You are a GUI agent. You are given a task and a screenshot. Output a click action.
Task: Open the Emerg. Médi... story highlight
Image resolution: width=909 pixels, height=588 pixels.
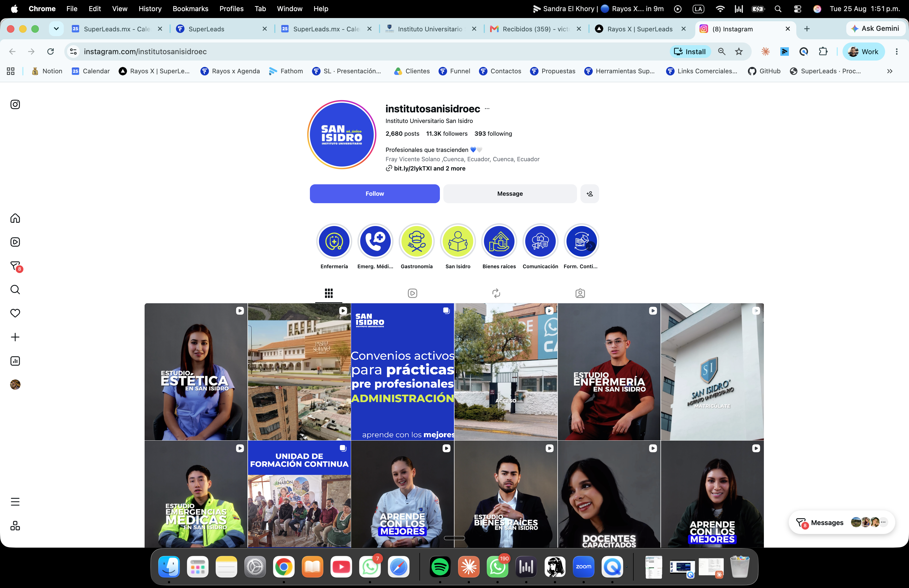tap(376, 241)
